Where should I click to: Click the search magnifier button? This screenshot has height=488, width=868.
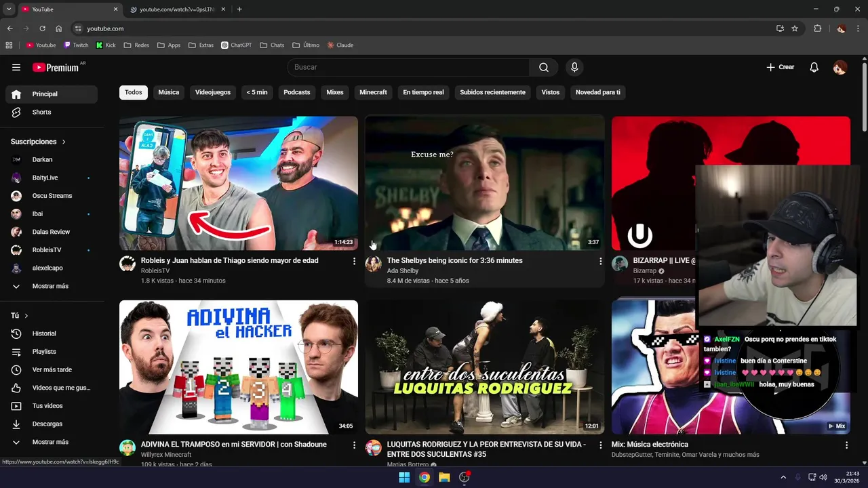(x=544, y=67)
